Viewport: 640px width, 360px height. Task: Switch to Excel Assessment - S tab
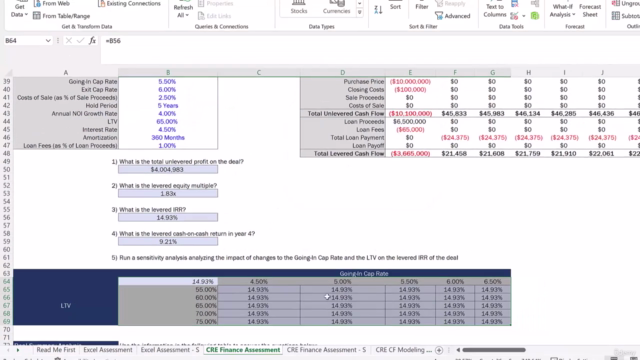click(x=170, y=350)
